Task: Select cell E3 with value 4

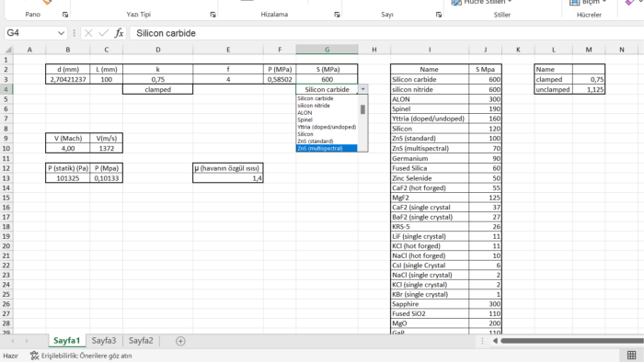Action: point(228,80)
